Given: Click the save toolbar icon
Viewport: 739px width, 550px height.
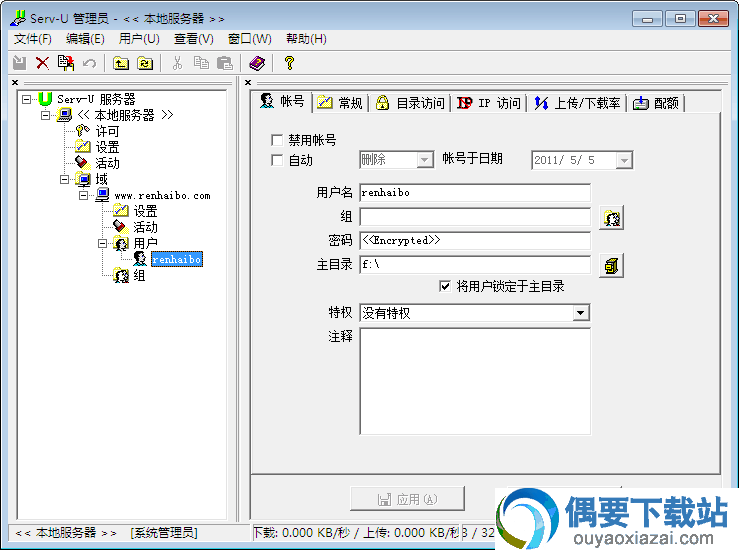Looking at the screenshot, I should 19,63.
